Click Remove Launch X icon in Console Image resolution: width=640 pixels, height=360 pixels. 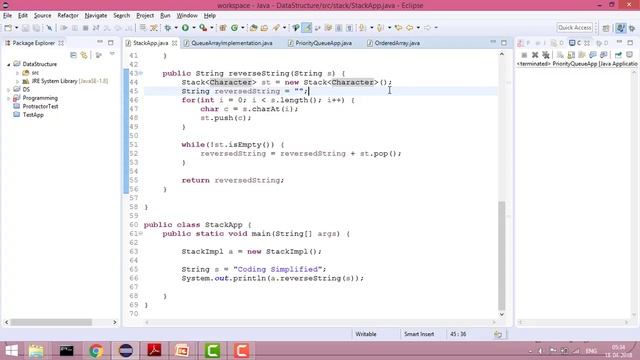point(535,55)
